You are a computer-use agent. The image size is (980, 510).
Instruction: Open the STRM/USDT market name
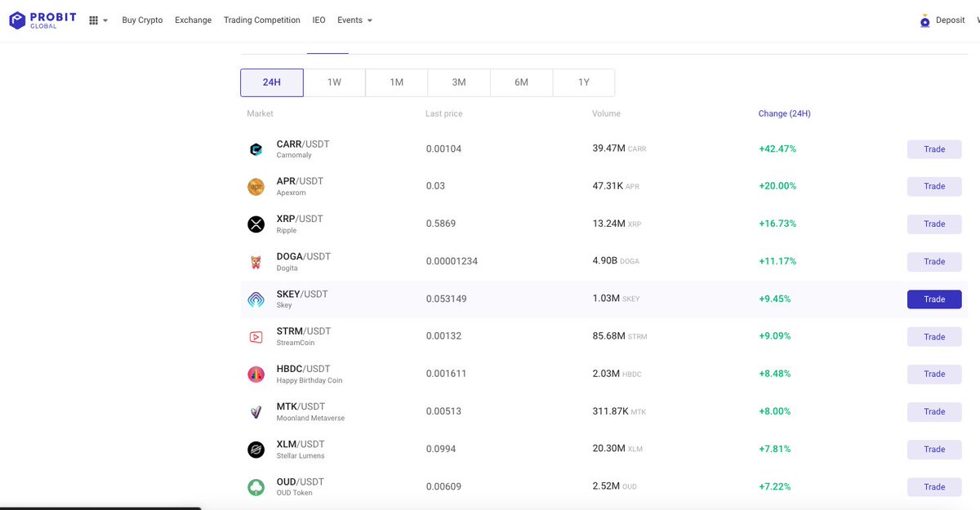[304, 331]
